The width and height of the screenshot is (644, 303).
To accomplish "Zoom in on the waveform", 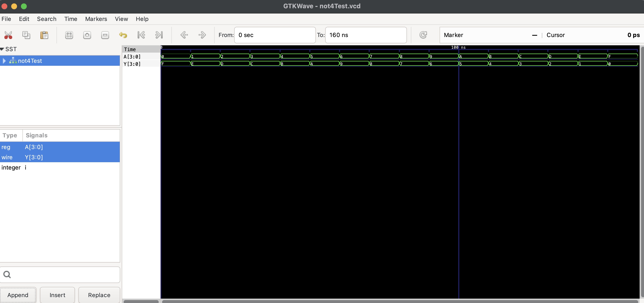I will (x=87, y=35).
